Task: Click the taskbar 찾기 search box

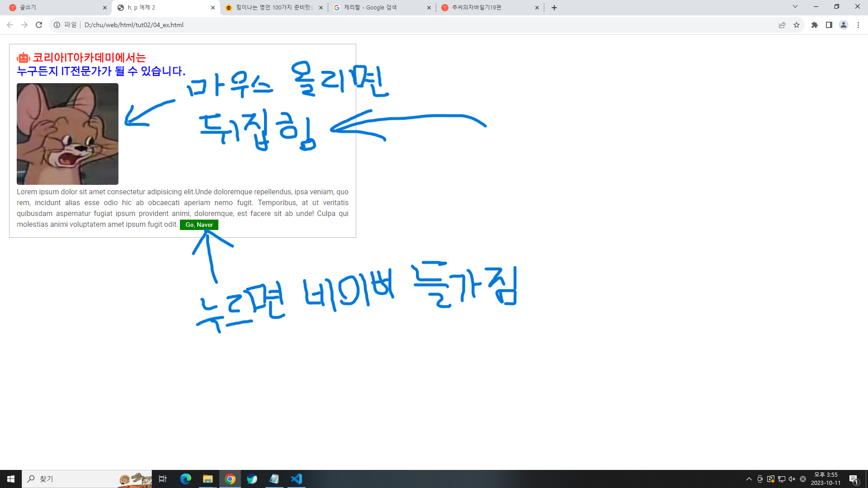Action: tap(87, 479)
